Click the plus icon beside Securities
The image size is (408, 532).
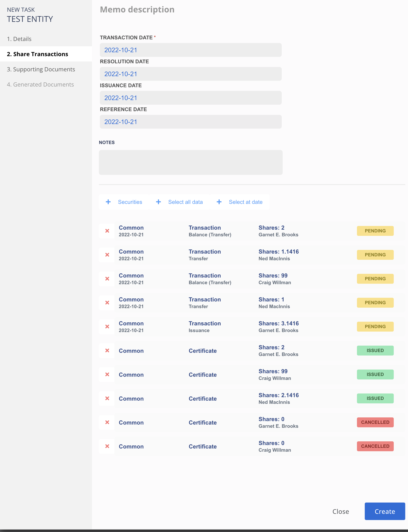point(108,202)
